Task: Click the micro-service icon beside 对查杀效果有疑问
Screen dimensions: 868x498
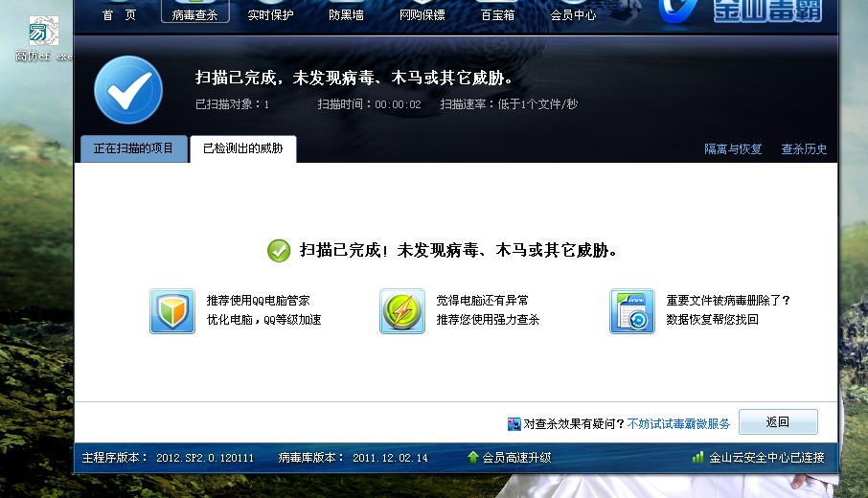Action: [514, 424]
